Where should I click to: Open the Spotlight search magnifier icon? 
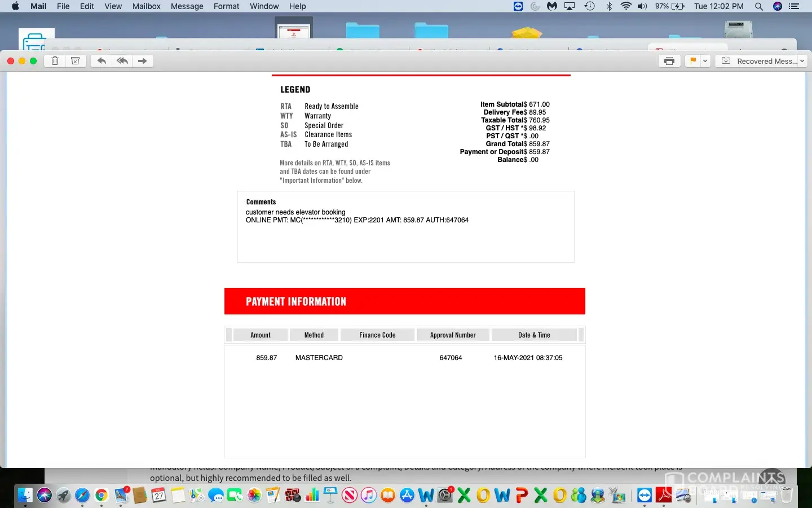(x=759, y=6)
